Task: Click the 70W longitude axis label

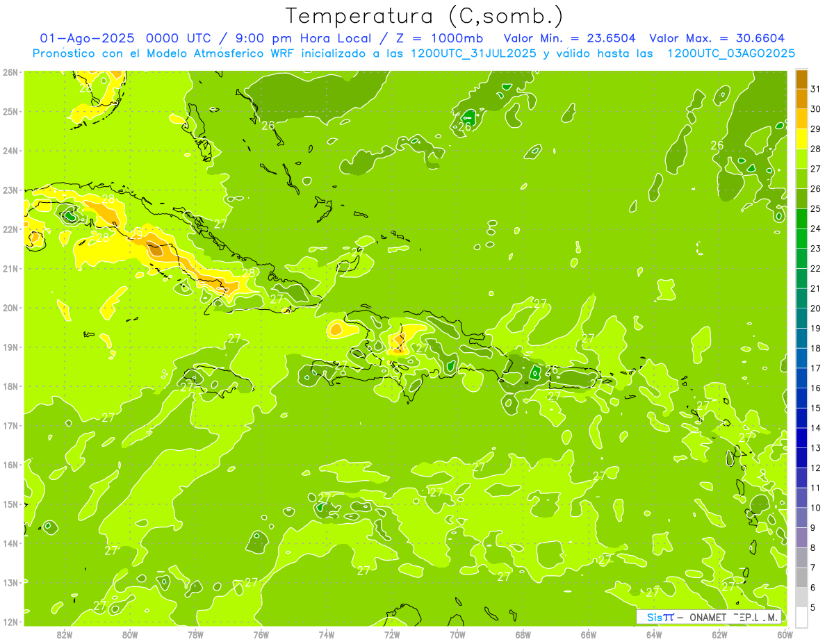Action: tap(457, 635)
